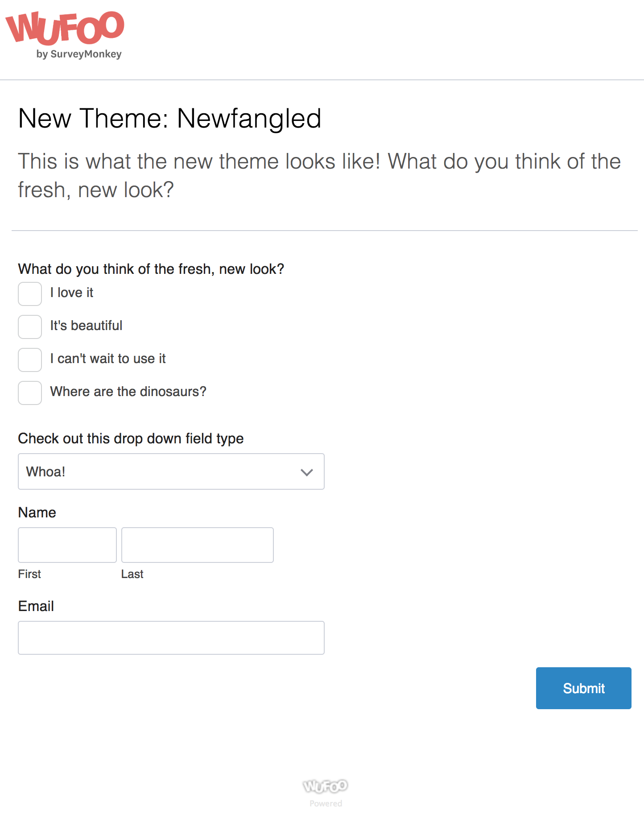The height and width of the screenshot is (818, 644).
Task: Click the "First" sublabel under the name field
Action: click(x=29, y=574)
